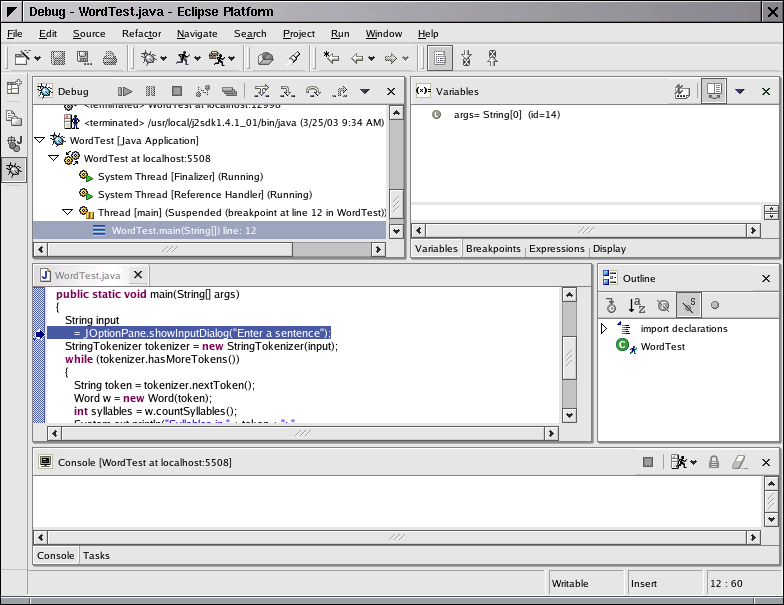784x605 pixels.
Task: Click the Terminate button in Debug toolbar
Action: click(177, 91)
